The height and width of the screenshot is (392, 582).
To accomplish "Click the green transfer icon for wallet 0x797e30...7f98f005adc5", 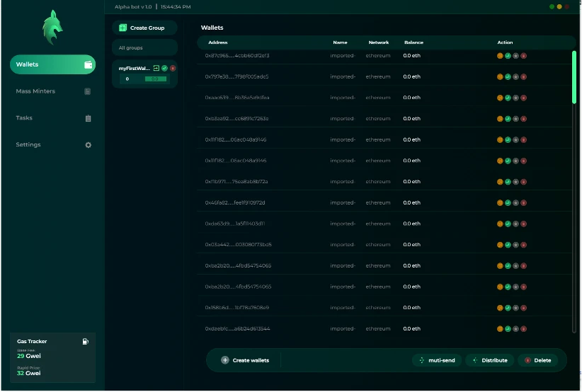I will (508, 77).
